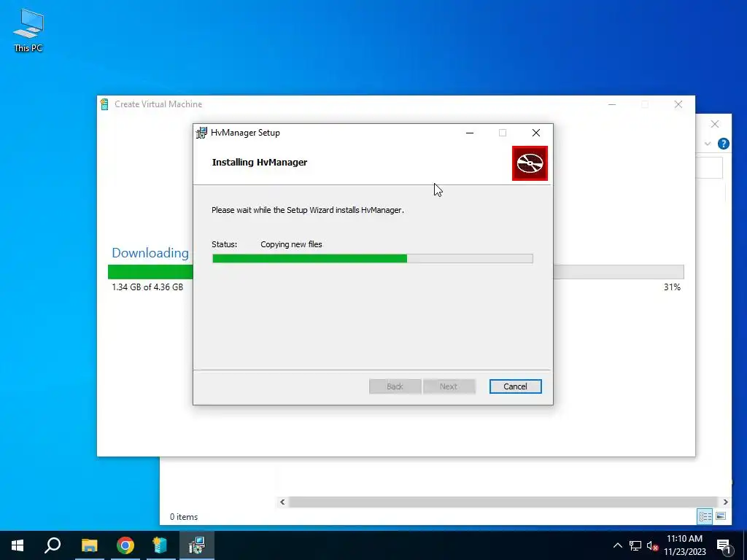Launch Google Chrome from the taskbar

[x=125, y=545]
